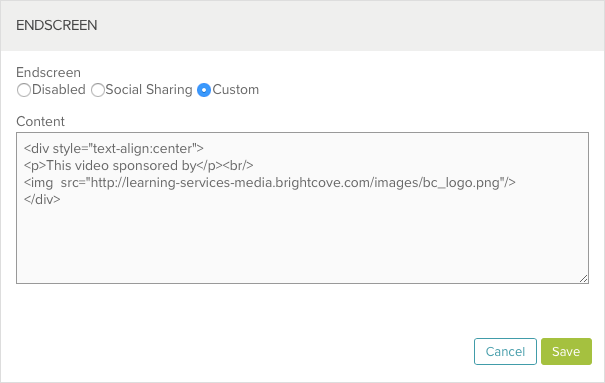Click the ENDSCREEN header title
The image size is (605, 383).
57,25
